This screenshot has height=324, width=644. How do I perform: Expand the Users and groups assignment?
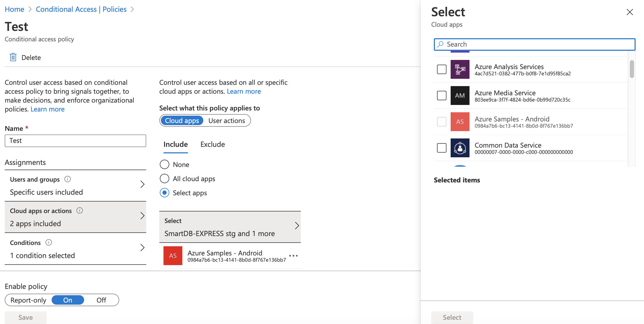click(143, 184)
